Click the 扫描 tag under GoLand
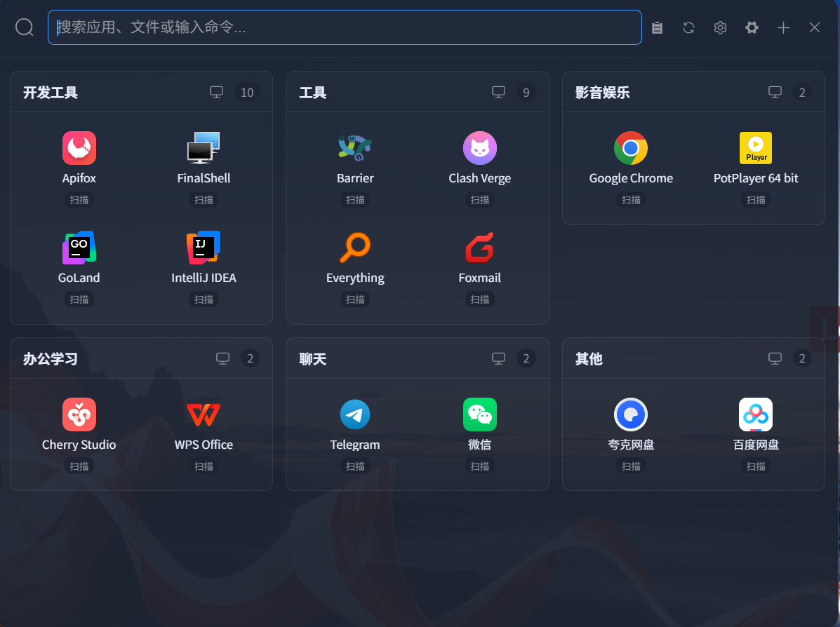The height and width of the screenshot is (627, 840). coord(79,299)
